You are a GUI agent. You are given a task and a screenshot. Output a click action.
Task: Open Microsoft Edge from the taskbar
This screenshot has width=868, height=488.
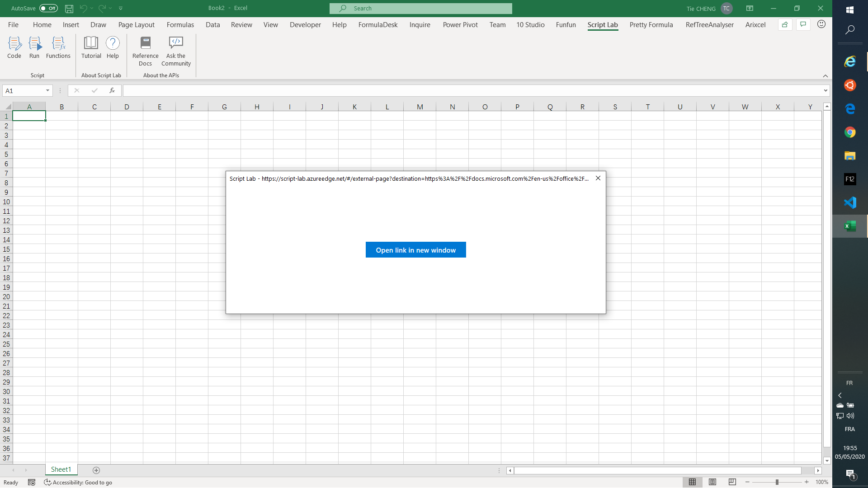(850, 108)
